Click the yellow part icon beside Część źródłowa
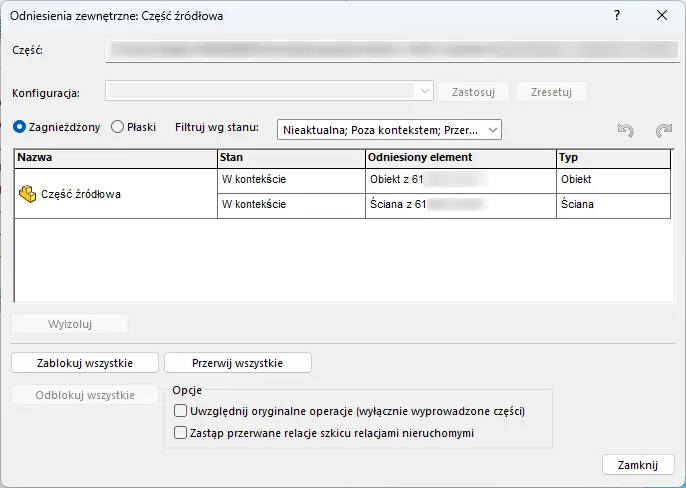The width and height of the screenshot is (686, 488). pos(28,194)
